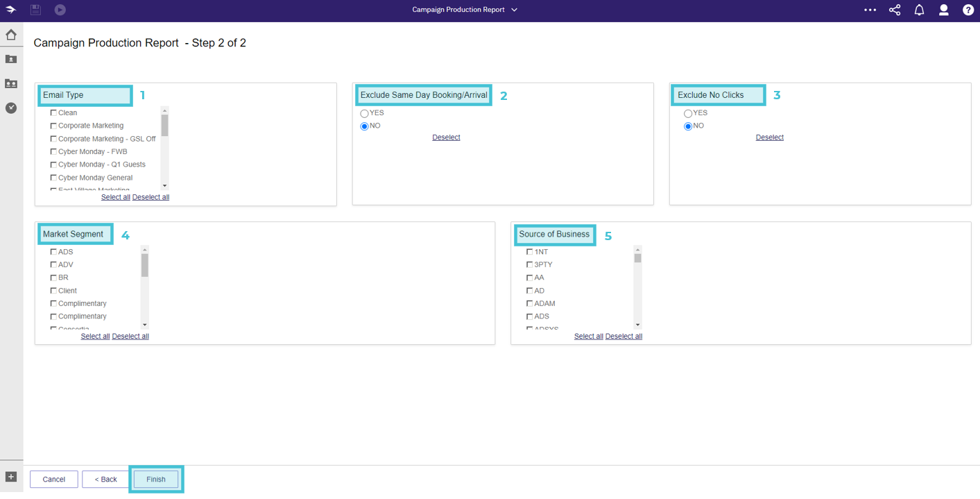Click Deselect under Exclude Same Day Booking/Arrival

coord(446,137)
